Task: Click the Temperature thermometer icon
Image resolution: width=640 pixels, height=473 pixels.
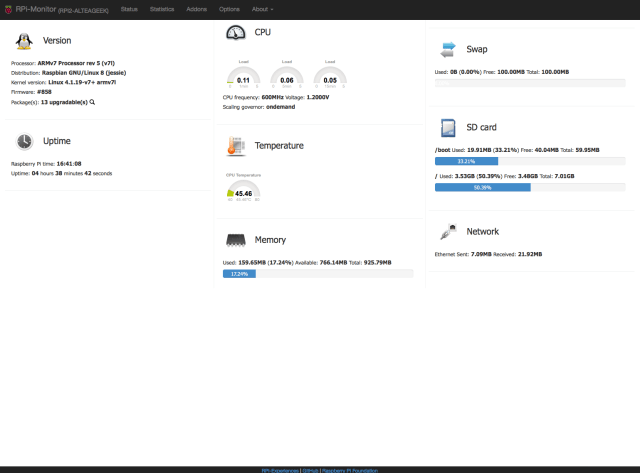Action: (x=236, y=145)
